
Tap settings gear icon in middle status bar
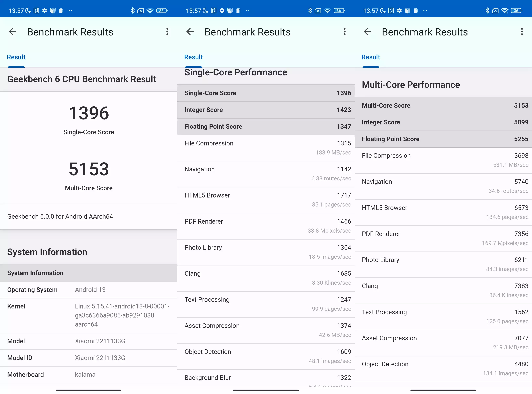point(222,11)
